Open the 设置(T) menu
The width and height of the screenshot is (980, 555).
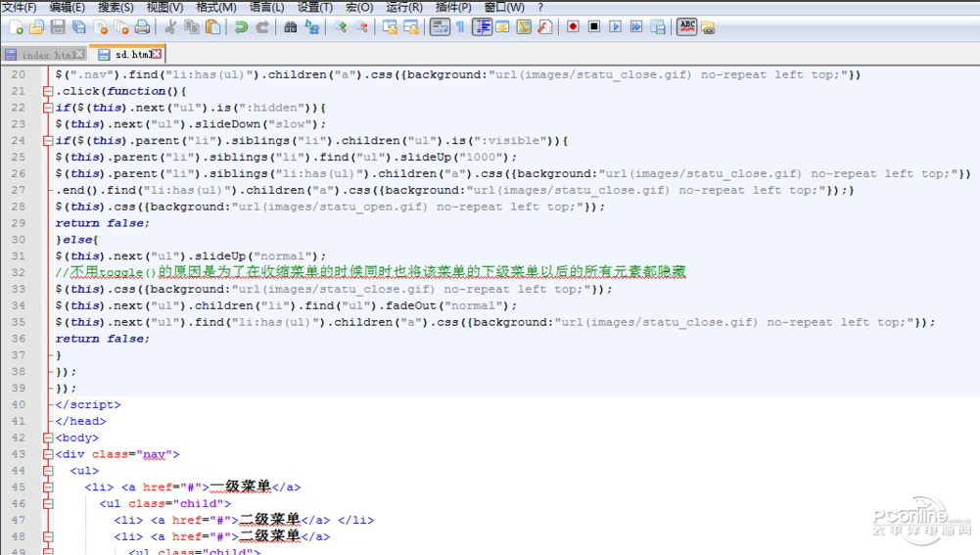[x=315, y=7]
